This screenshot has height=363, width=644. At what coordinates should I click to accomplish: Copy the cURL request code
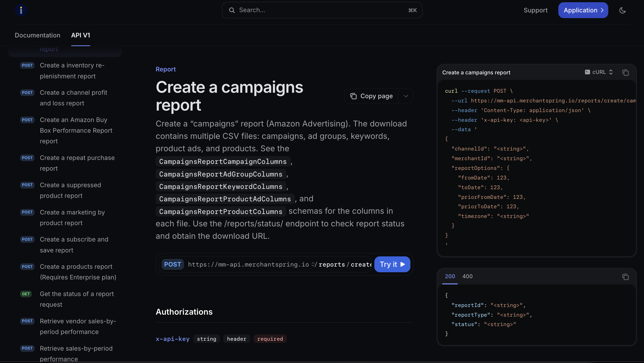pyautogui.click(x=625, y=72)
